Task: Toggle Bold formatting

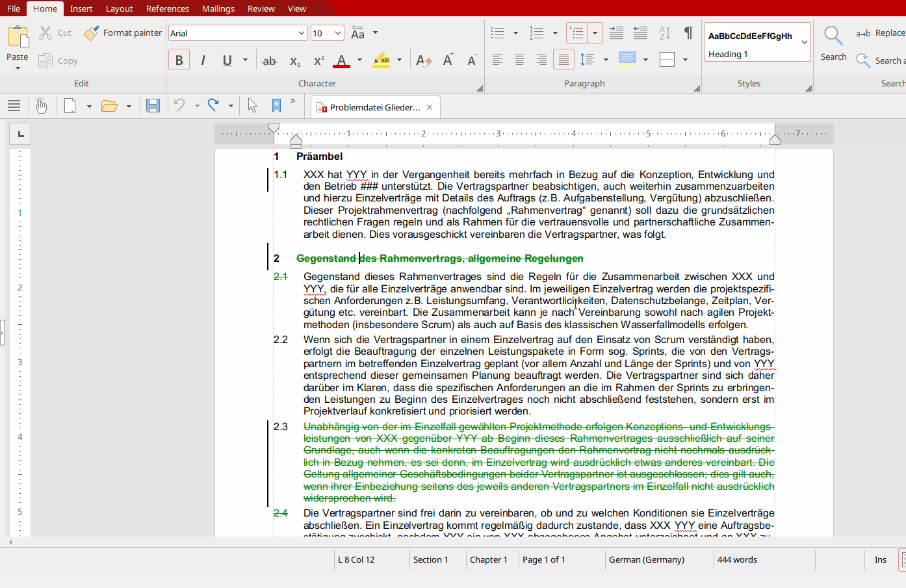Action: tap(179, 60)
